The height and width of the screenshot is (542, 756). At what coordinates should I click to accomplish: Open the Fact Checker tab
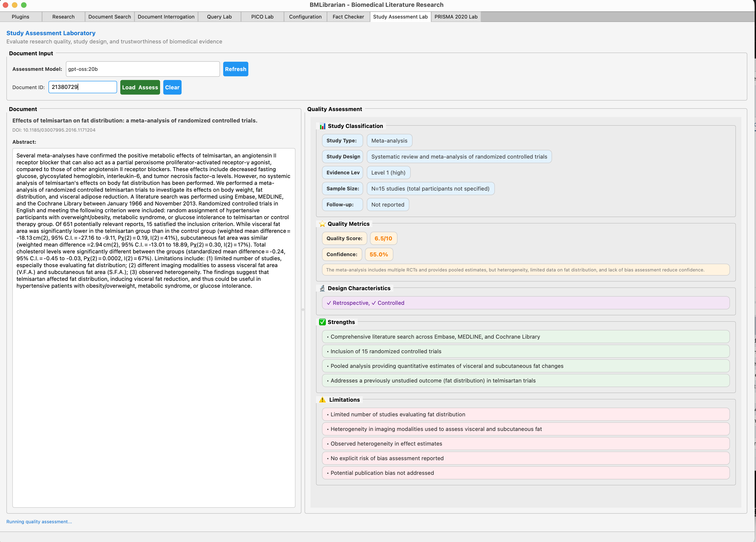(x=348, y=17)
